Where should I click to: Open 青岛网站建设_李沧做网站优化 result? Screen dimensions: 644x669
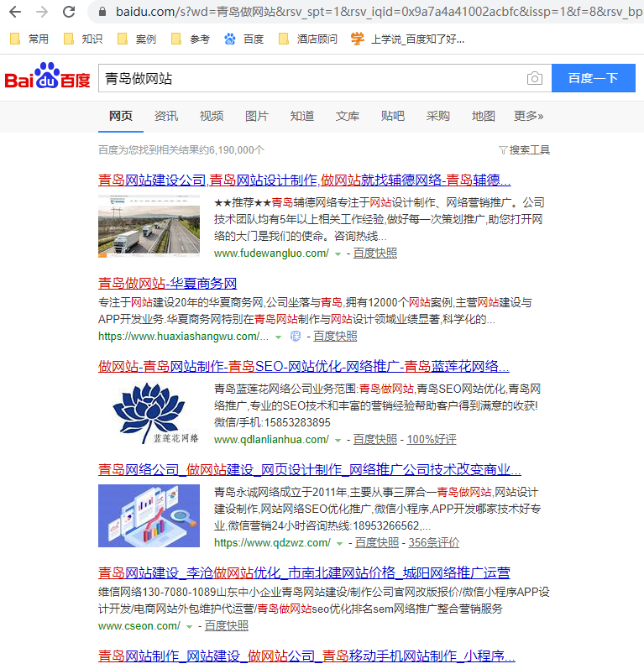click(x=304, y=573)
